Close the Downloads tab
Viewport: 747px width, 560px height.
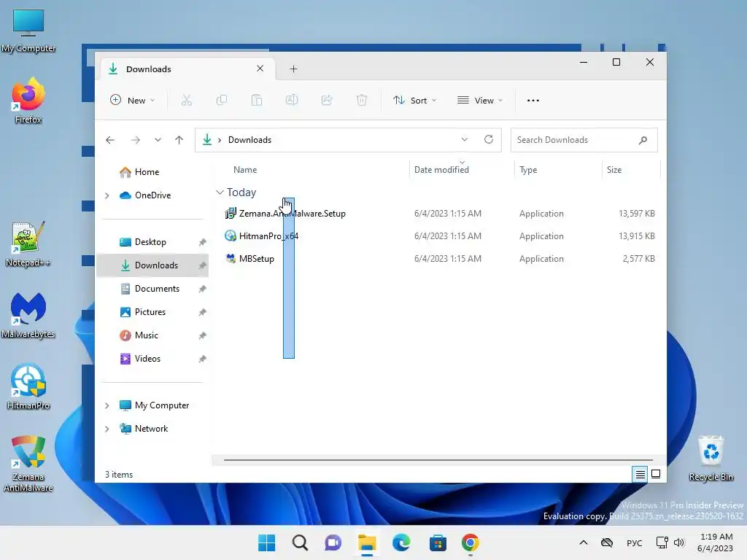[x=260, y=69]
